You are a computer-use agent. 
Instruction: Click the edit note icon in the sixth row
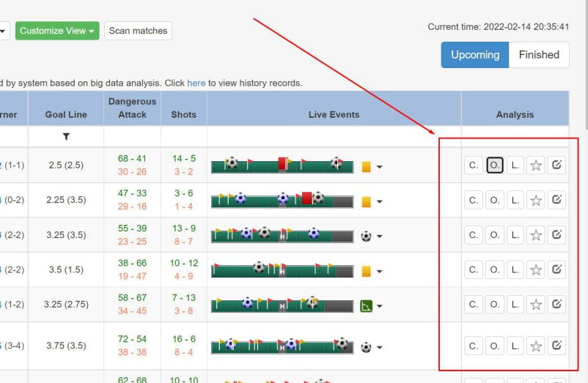tap(556, 346)
